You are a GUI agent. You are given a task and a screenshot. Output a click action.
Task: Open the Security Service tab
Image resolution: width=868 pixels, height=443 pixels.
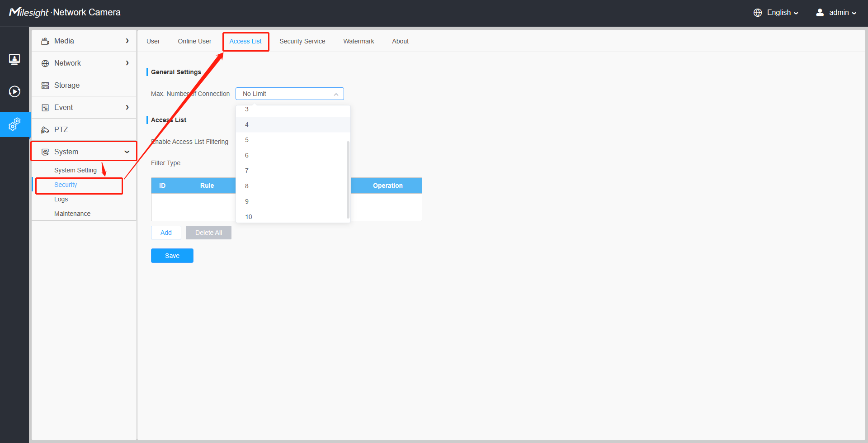point(302,41)
